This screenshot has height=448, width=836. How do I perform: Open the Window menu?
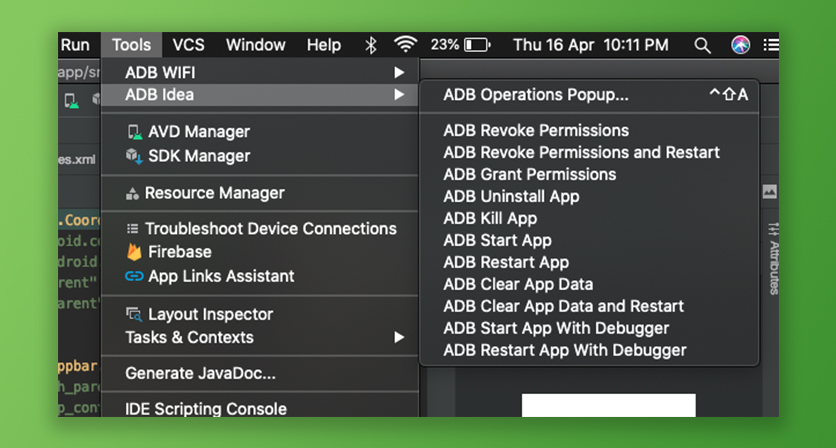click(x=255, y=45)
